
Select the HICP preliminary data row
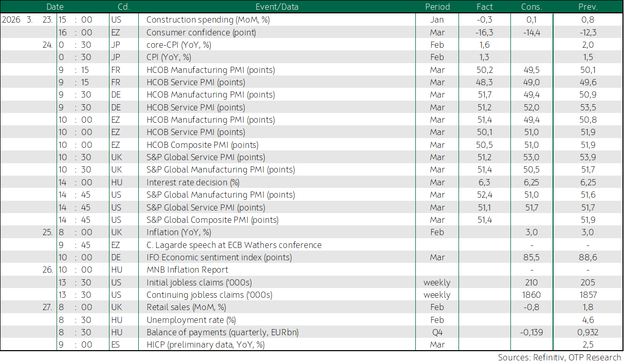click(x=311, y=344)
